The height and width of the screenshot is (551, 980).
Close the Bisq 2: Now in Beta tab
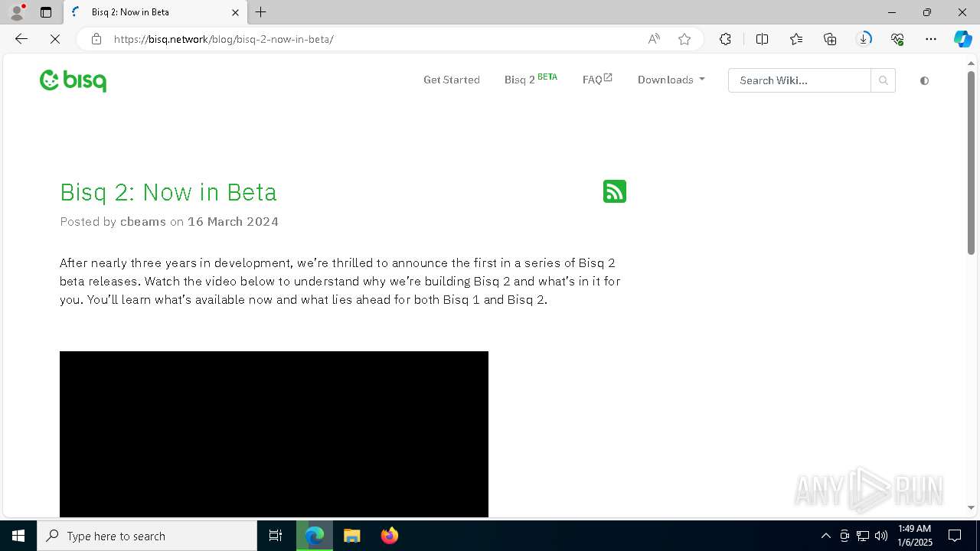pos(235,12)
